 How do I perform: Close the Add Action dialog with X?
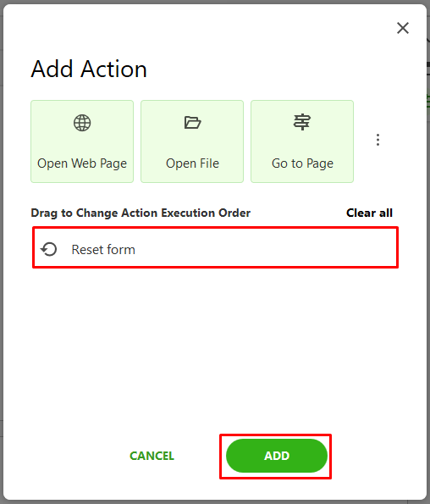403,28
